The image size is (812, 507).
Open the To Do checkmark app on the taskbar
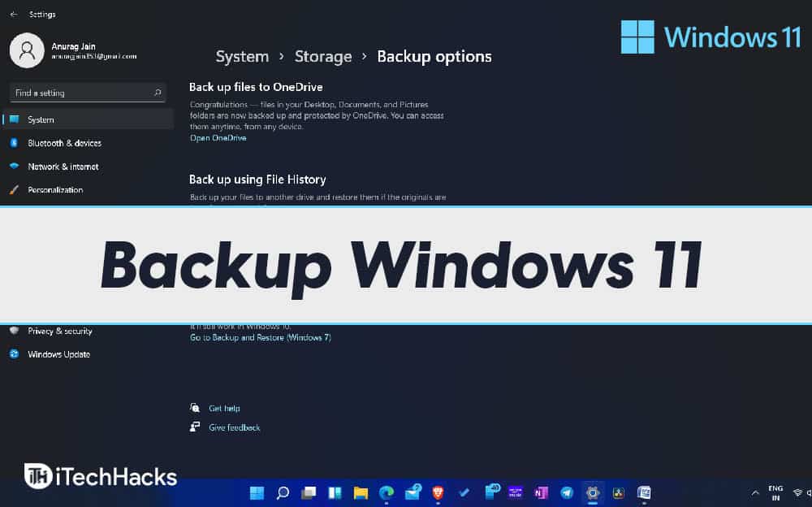[x=464, y=492]
